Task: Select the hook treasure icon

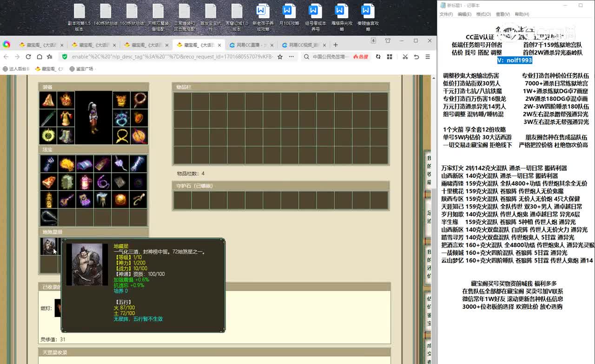Action: 139,200
